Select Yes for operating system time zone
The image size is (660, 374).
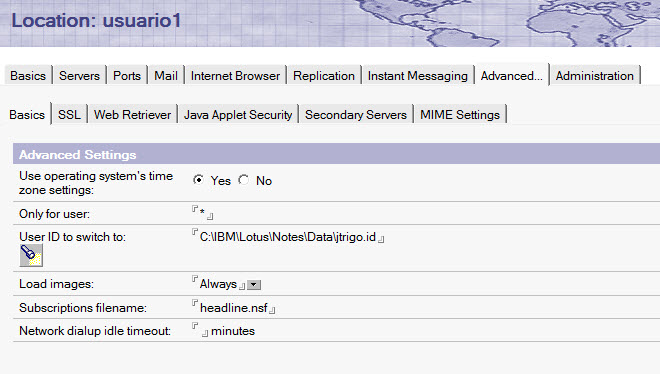[x=198, y=180]
